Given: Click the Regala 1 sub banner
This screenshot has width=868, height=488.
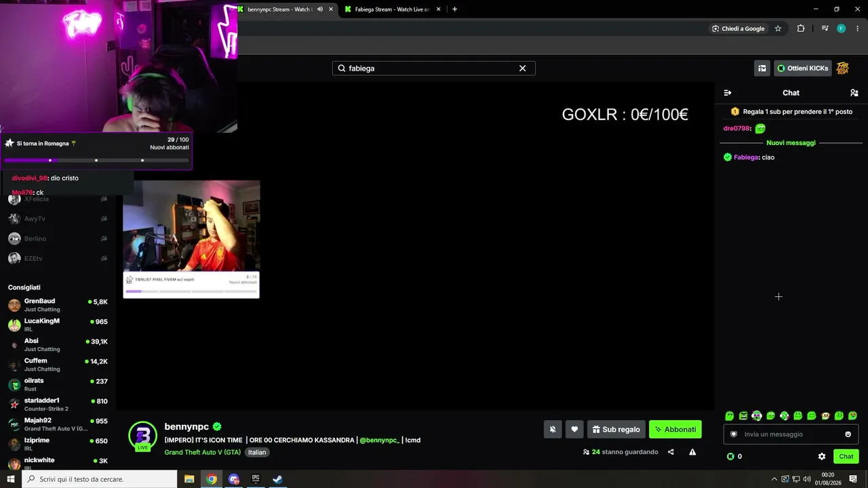Looking at the screenshot, I should [x=791, y=112].
